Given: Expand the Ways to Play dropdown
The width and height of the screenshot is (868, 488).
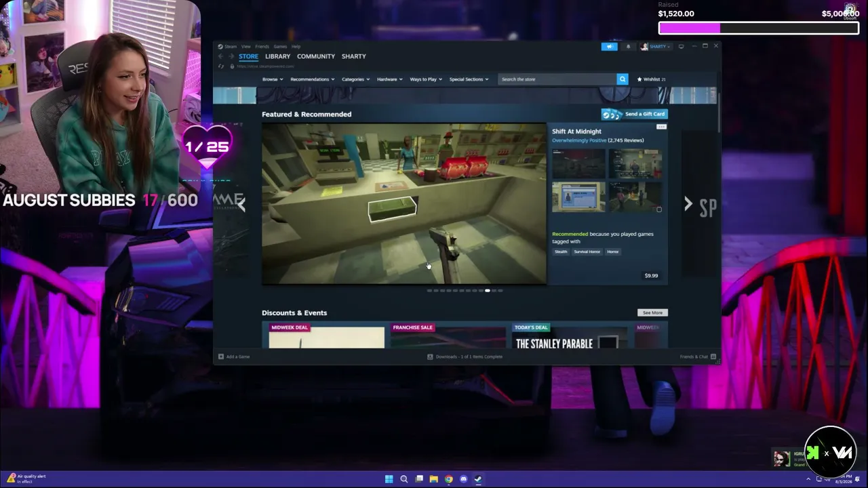Looking at the screenshot, I should point(426,79).
